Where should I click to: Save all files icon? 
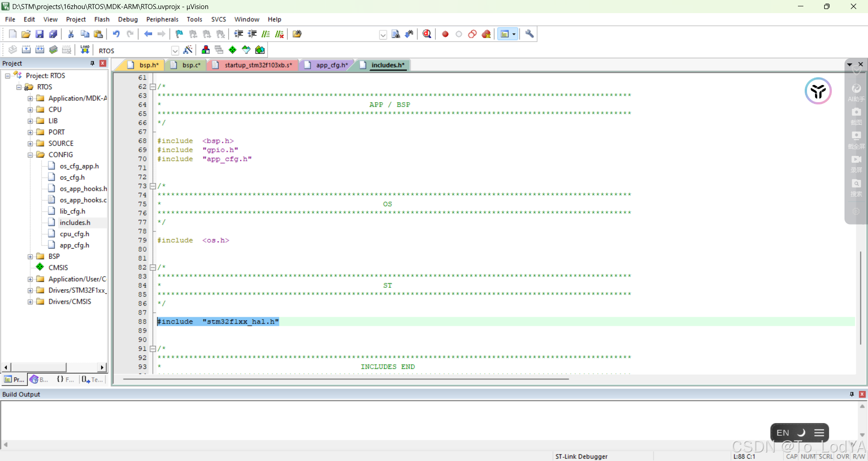point(53,34)
